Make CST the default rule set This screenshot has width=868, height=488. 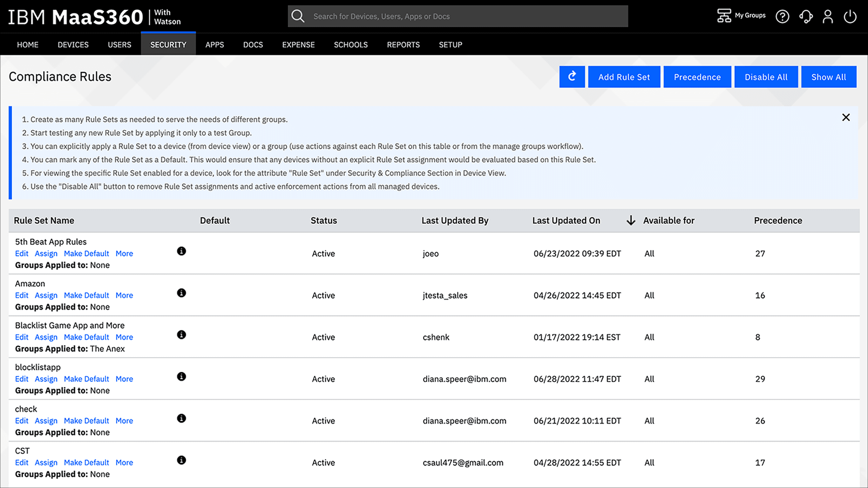[x=87, y=462]
